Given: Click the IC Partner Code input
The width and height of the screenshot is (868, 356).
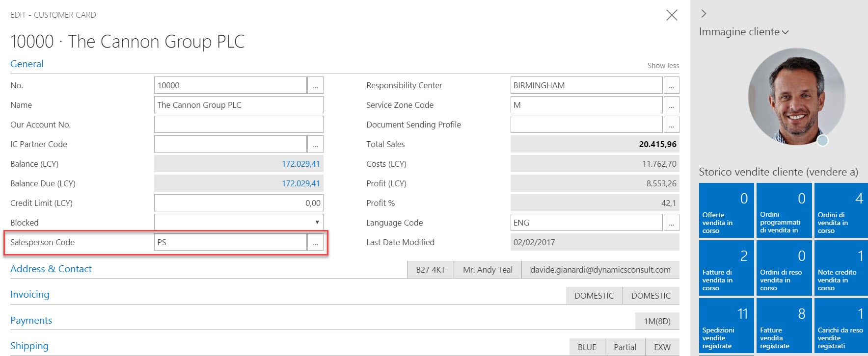Looking at the screenshot, I should (x=230, y=144).
